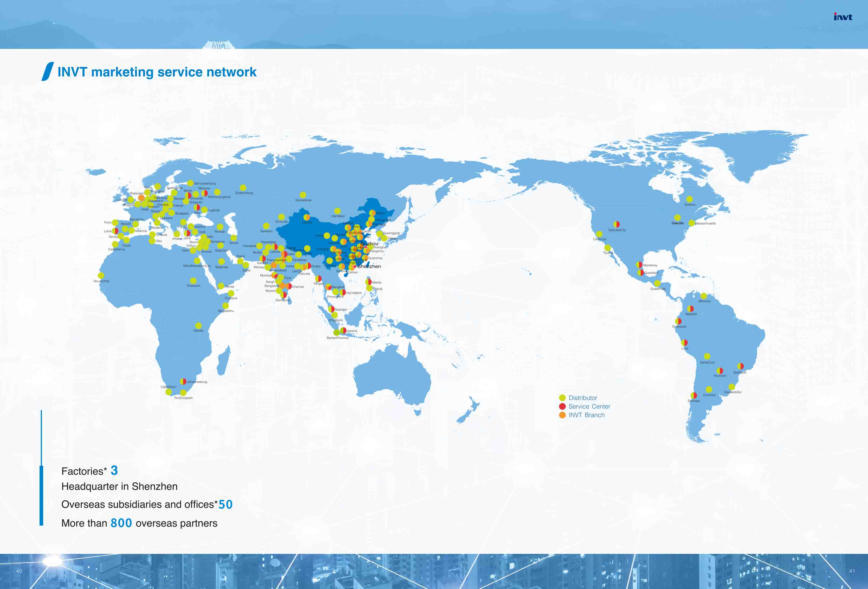The image size is (868, 589).
Task: Click the orange INVT Branch legend dot
Action: point(562,415)
